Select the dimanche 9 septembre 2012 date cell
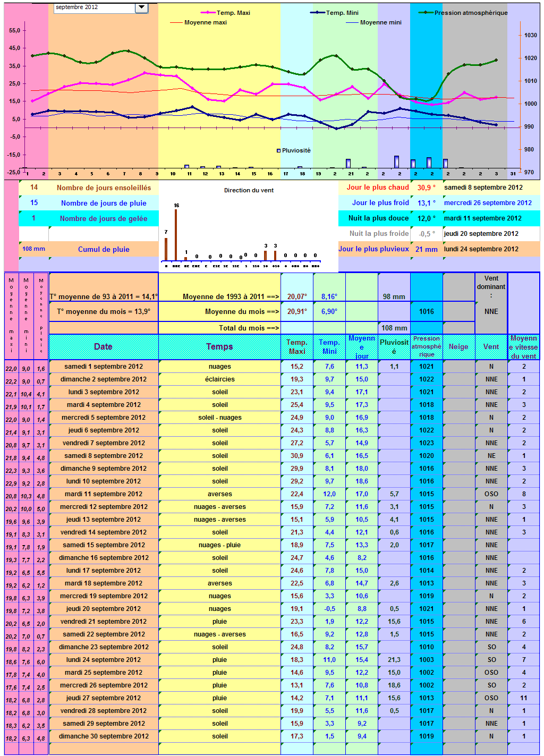This screenshot has height=756, width=544. pyautogui.click(x=104, y=469)
